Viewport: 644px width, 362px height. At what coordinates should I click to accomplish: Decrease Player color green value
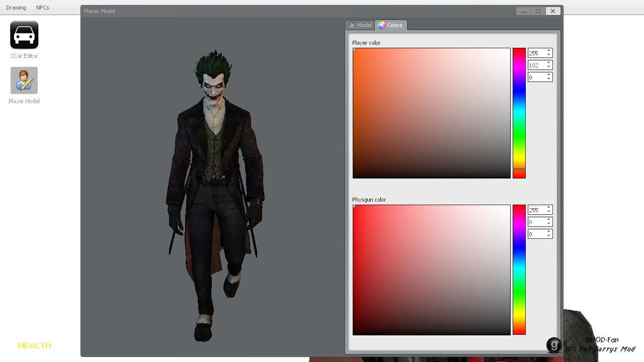click(x=549, y=67)
